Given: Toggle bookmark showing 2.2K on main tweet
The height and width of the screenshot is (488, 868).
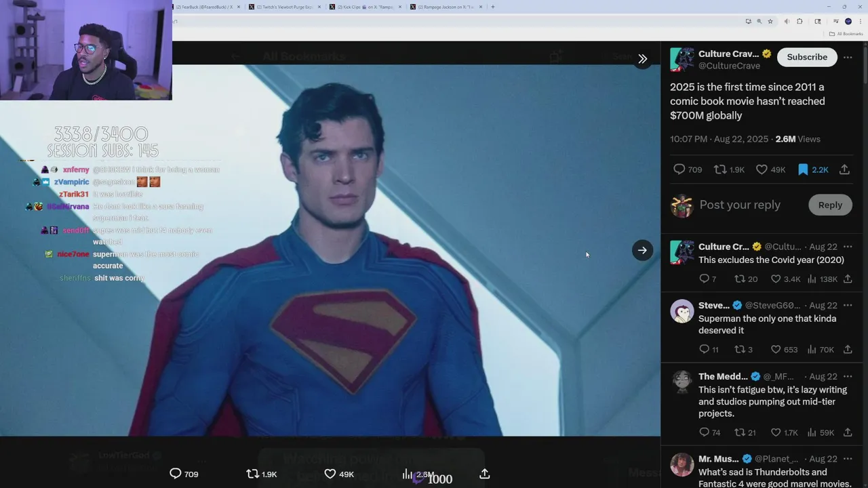Looking at the screenshot, I should tap(812, 169).
